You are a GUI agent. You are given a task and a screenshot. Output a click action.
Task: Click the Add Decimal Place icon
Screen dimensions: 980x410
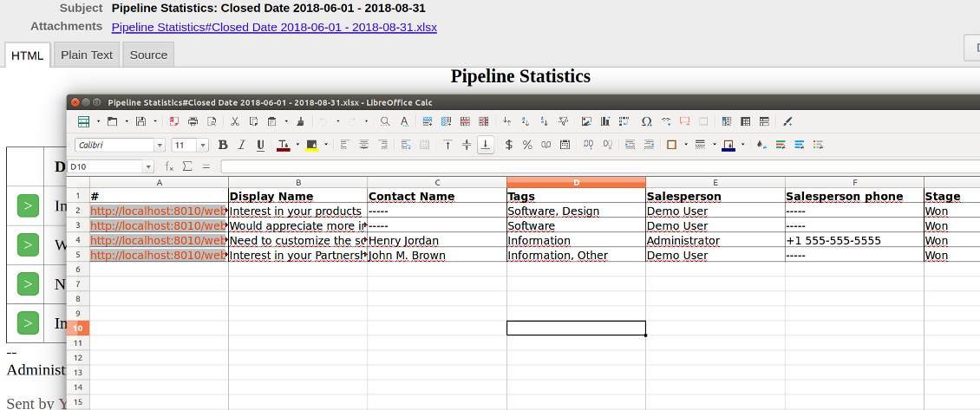click(588, 145)
